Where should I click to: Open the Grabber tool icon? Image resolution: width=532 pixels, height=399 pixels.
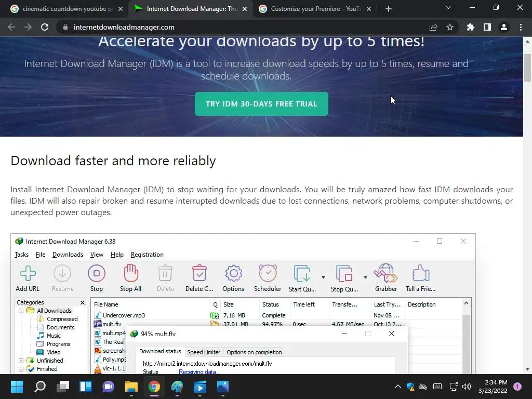pos(386,273)
